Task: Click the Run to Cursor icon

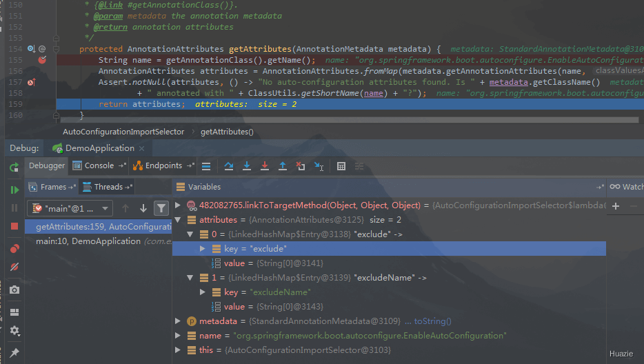Action: click(x=319, y=166)
